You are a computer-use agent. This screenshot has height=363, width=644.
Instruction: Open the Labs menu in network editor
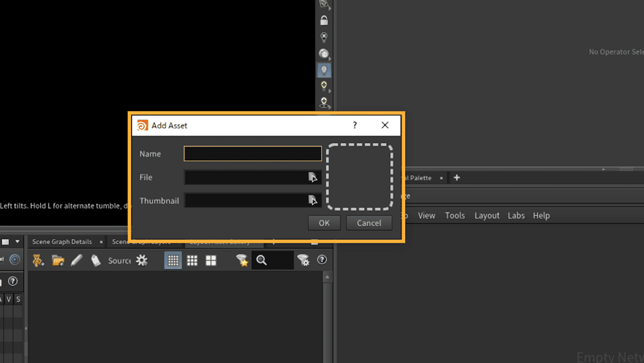pyautogui.click(x=516, y=216)
